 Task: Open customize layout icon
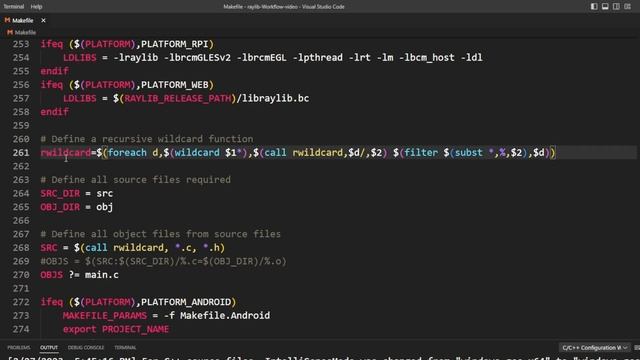click(627, 7)
